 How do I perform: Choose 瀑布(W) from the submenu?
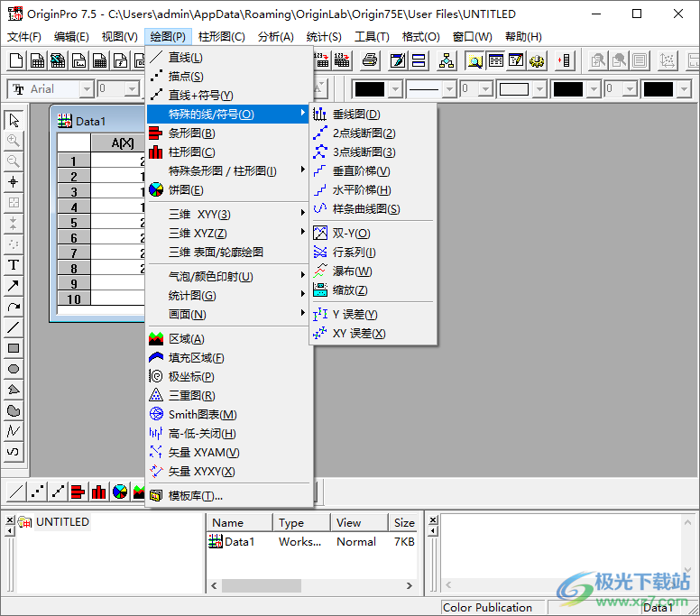373,271
